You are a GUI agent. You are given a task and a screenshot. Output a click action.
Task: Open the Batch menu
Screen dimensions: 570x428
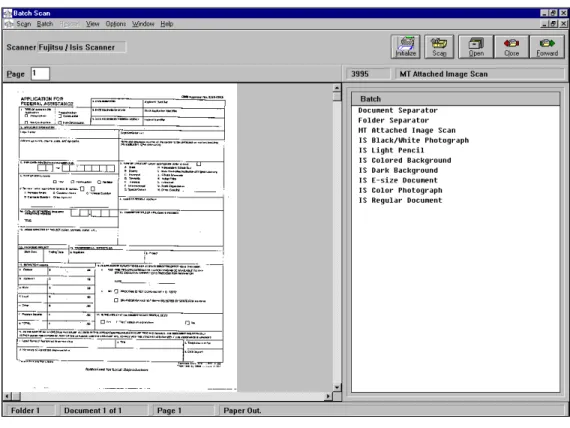(45, 24)
